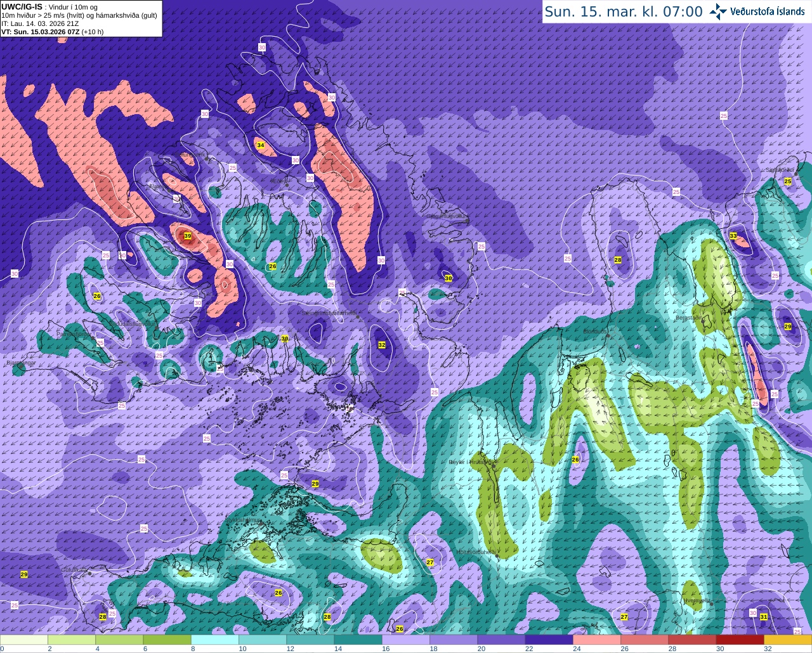Click the Holtavörðuheiði station label
The height and width of the screenshot is (653, 812).
[x=476, y=552]
